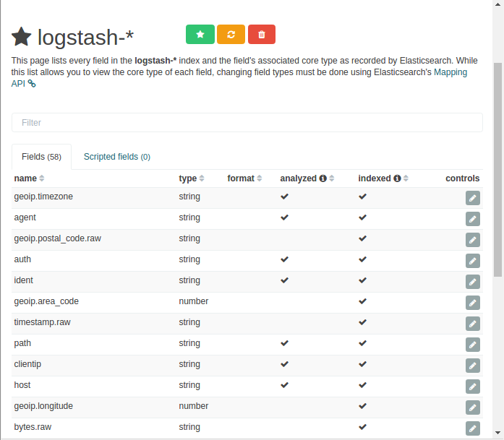Select the clientip field name
The height and width of the screenshot is (440, 504).
coord(27,364)
